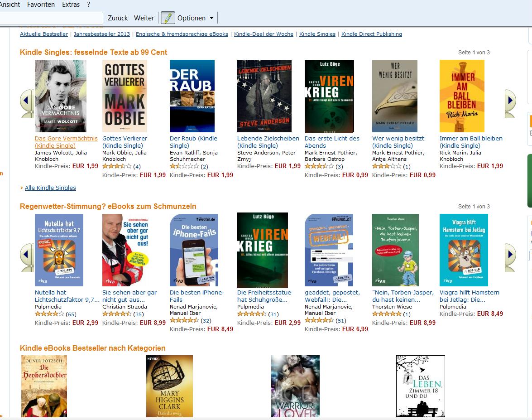Open the Kindle Direct Publishing link
The height and width of the screenshot is (420, 532).
[x=372, y=34]
